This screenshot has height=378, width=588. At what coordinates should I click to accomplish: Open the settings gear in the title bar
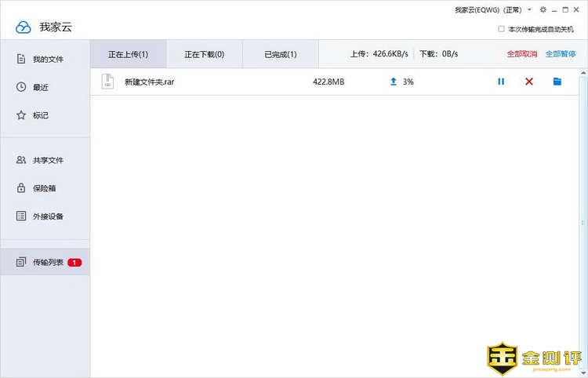pos(543,10)
